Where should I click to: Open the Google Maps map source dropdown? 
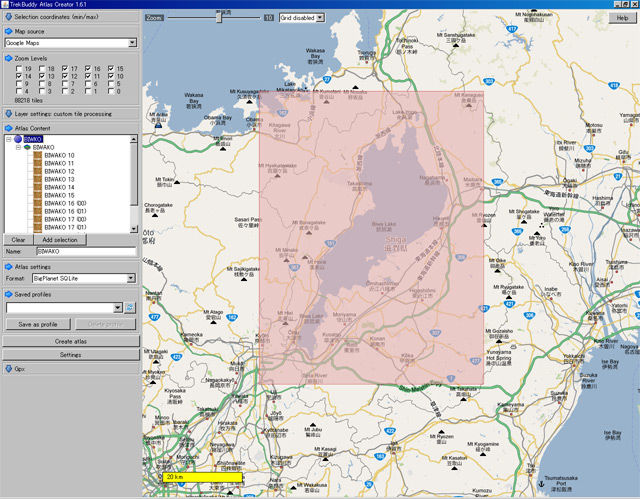pyautogui.click(x=132, y=42)
